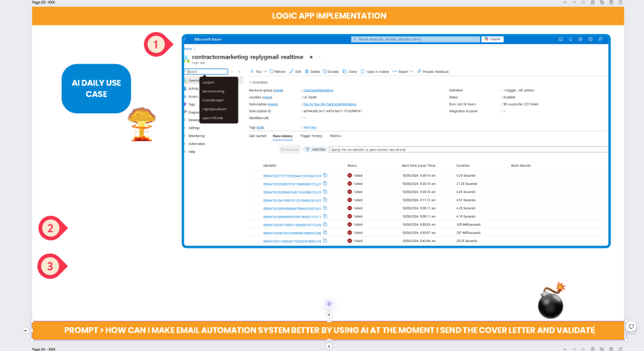Select the AI DAILY USE CASE shape
644x351 pixels.
tap(96, 88)
